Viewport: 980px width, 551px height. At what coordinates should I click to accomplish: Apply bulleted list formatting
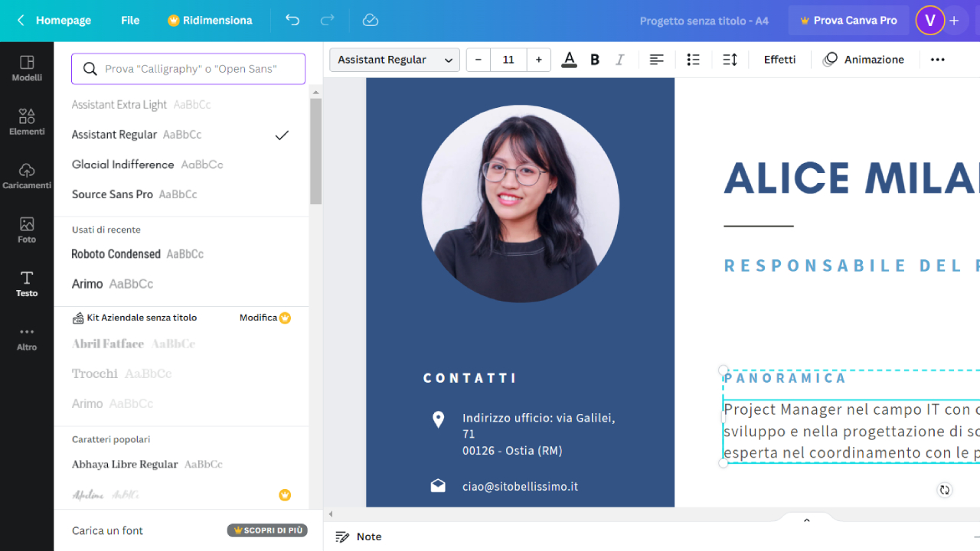tap(693, 60)
